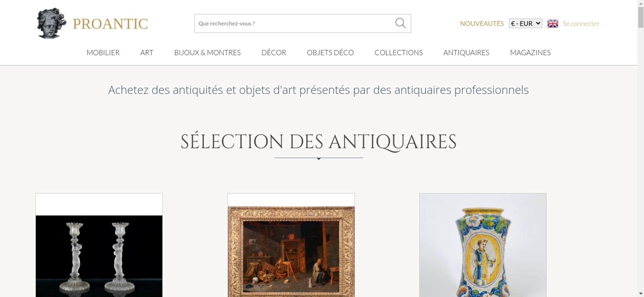Image resolution: width=644 pixels, height=297 pixels.
Task: Open the ART menu
Action: (147, 52)
